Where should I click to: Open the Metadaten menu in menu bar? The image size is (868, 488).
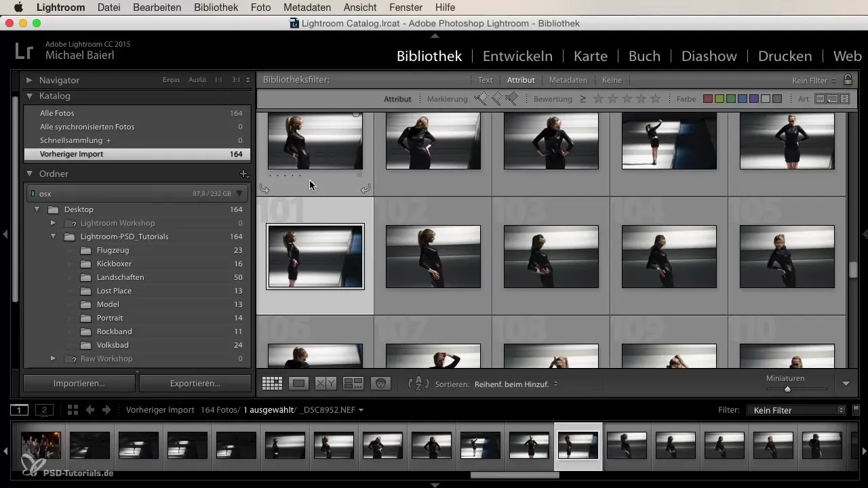307,7
